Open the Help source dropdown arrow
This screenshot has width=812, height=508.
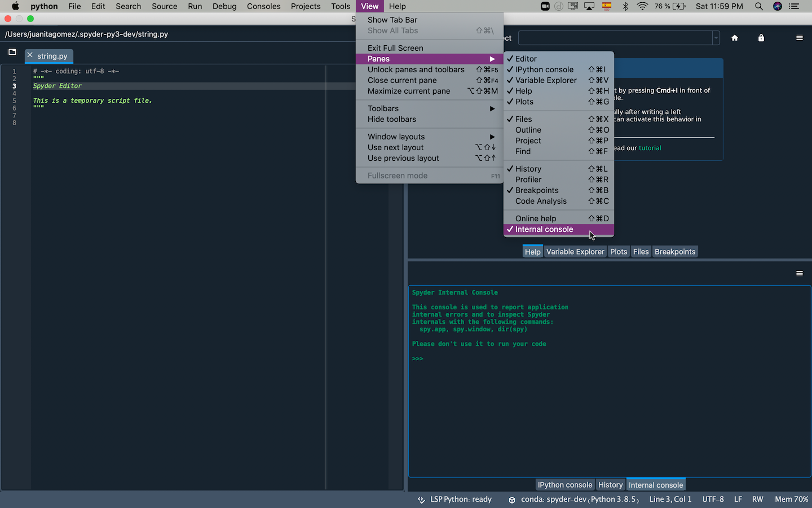(715, 38)
